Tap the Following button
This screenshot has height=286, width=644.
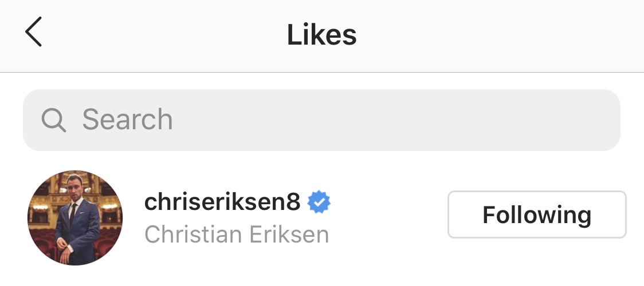click(x=537, y=214)
